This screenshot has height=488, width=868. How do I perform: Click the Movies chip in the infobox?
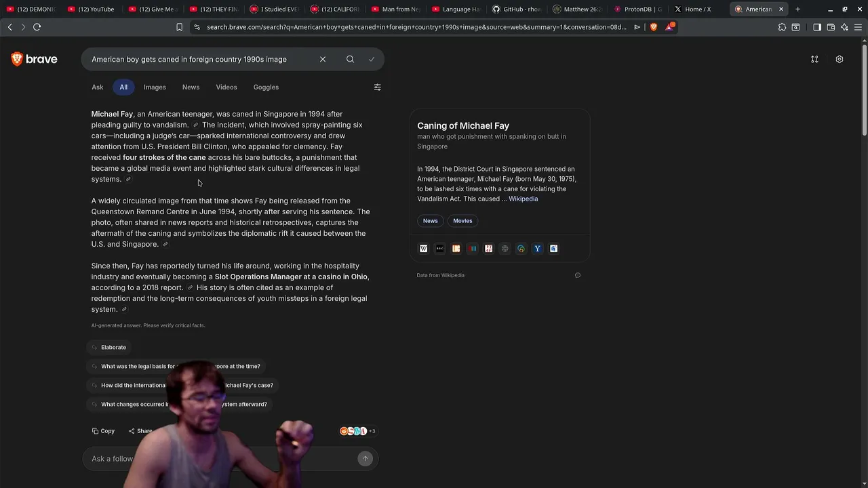tap(462, 221)
